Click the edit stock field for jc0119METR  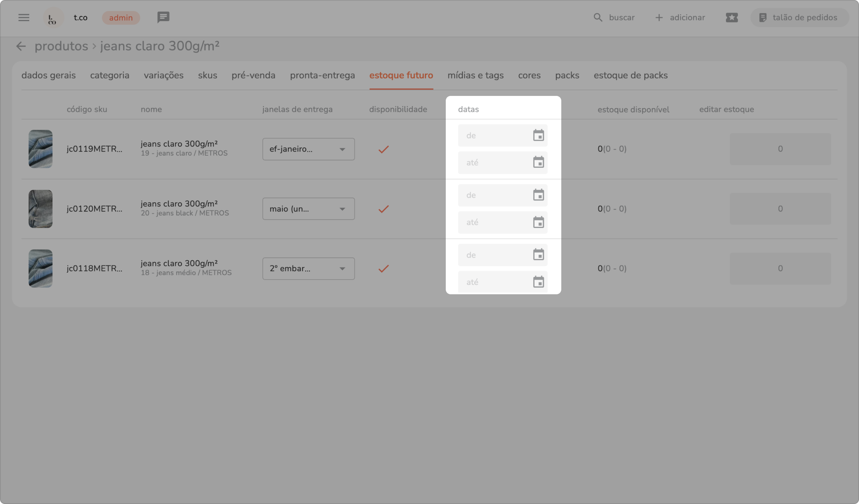click(x=780, y=149)
